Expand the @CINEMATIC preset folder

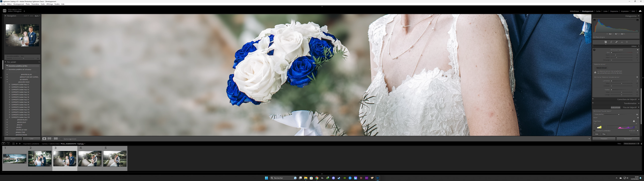point(7,79)
